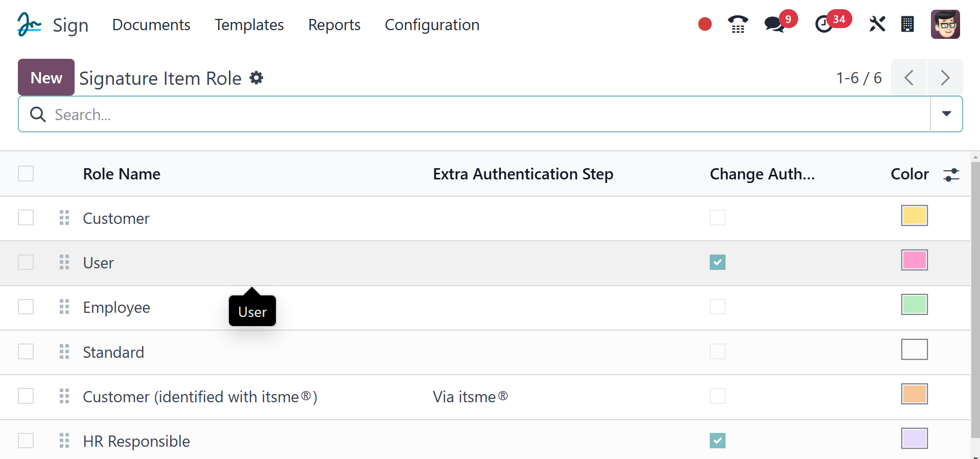Open optional columns adjust settings
The width and height of the screenshot is (980, 459).
click(951, 175)
